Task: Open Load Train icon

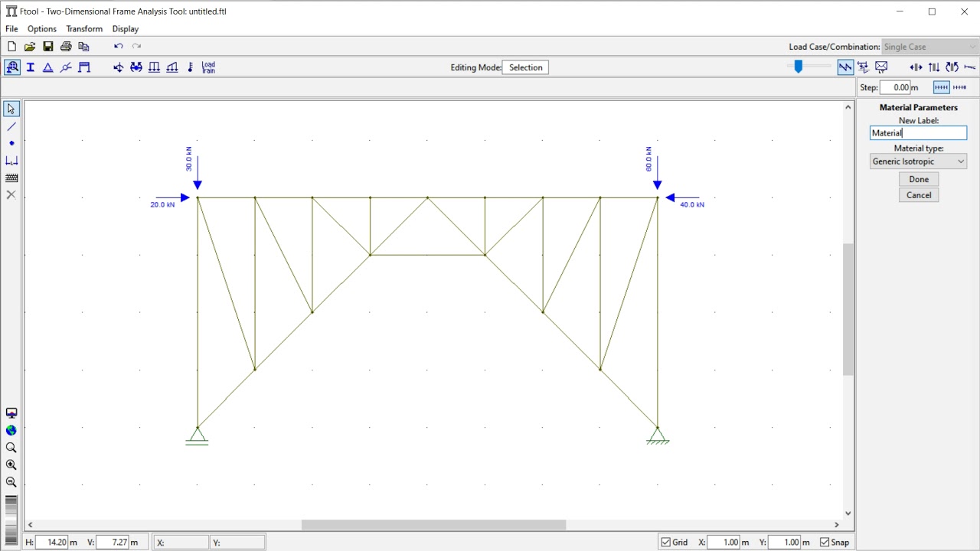Action: (x=208, y=67)
